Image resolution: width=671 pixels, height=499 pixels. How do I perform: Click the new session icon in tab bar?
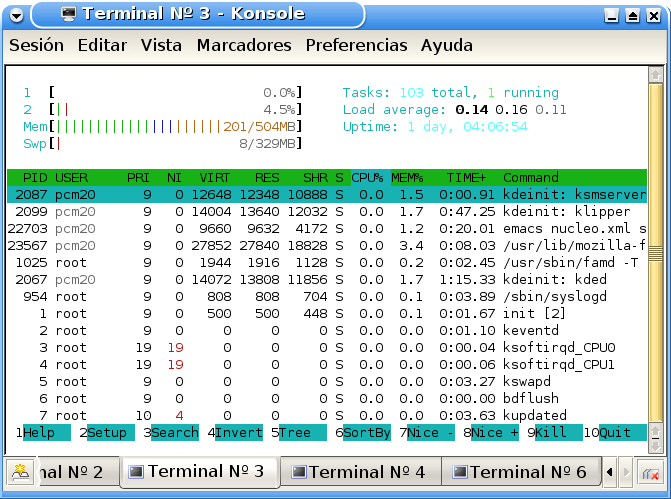[x=19, y=472]
